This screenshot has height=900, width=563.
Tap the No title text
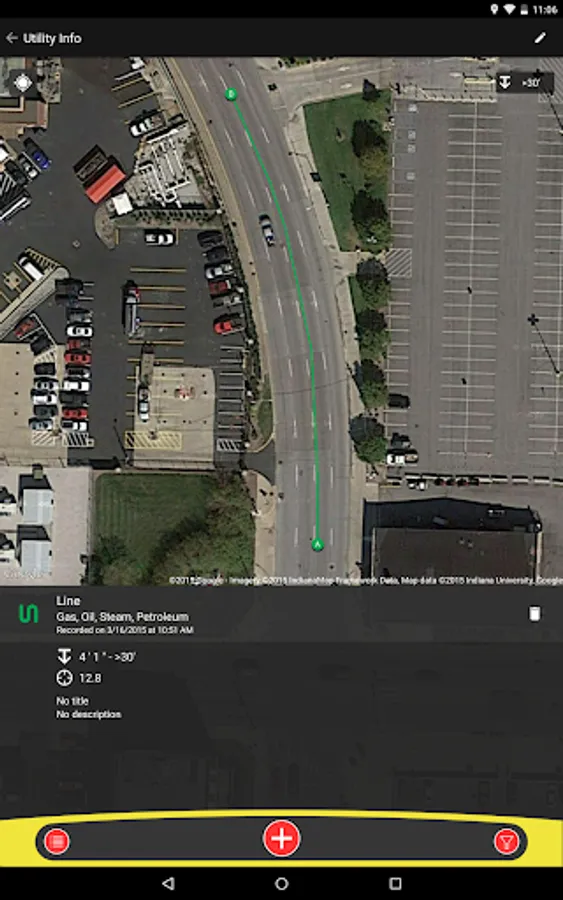pyautogui.click(x=72, y=701)
